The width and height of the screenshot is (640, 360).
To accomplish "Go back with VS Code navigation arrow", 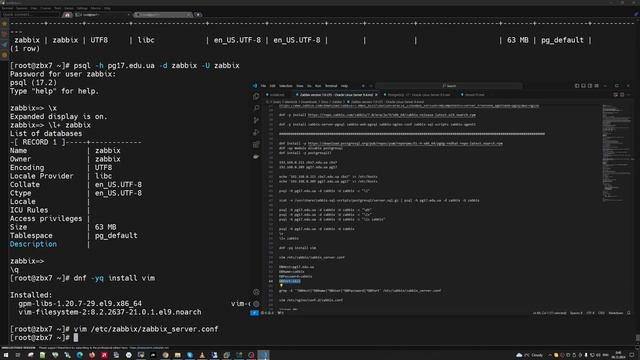I will coord(363,86).
